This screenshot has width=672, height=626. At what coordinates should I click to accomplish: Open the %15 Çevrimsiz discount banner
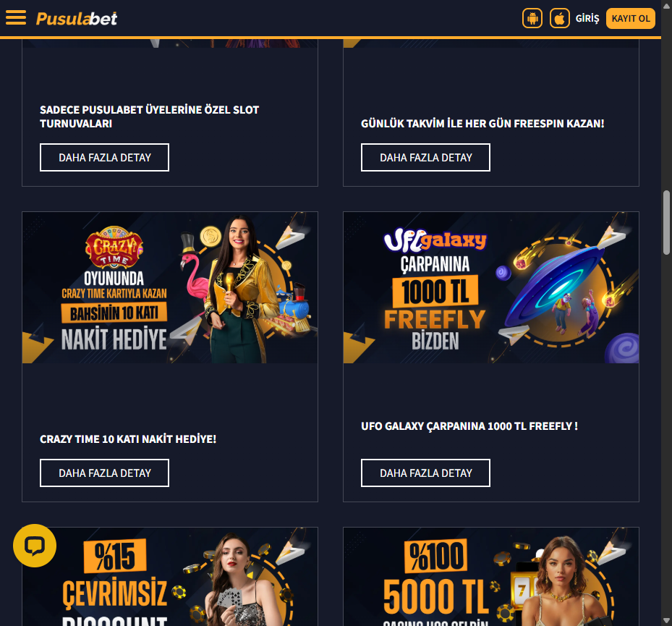click(x=170, y=577)
